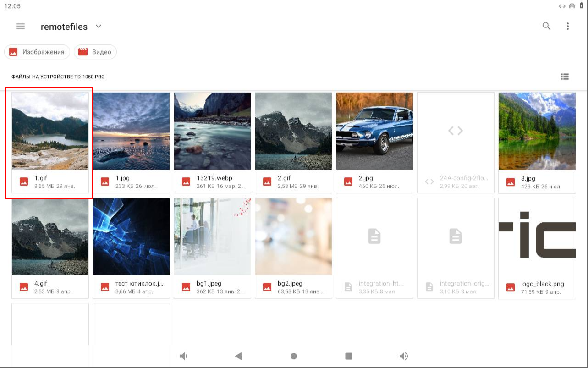Screen dimensions: 588x368
Task: Tap the Android home circle button
Action: point(294,356)
